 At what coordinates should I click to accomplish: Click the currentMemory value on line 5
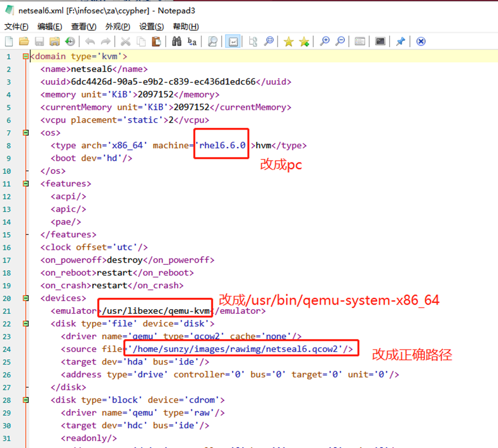192,107
